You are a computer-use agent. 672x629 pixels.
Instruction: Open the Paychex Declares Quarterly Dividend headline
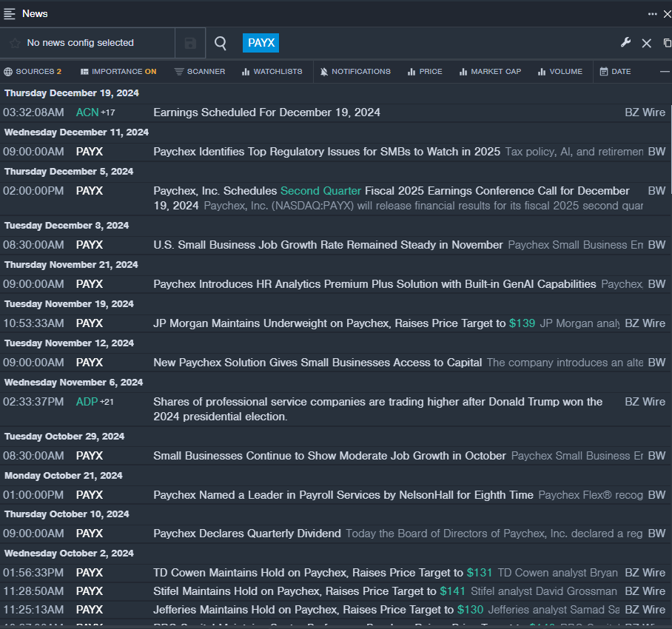coord(246,533)
